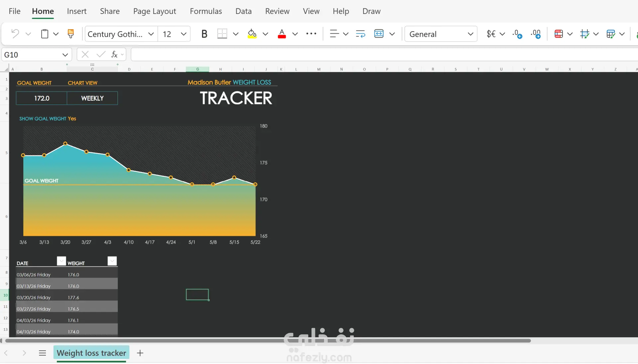
Task: Toggle Wrap Text
Action: pos(361,34)
